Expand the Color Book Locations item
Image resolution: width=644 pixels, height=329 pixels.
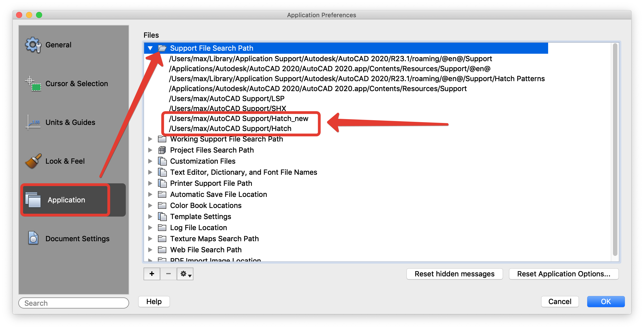click(150, 205)
